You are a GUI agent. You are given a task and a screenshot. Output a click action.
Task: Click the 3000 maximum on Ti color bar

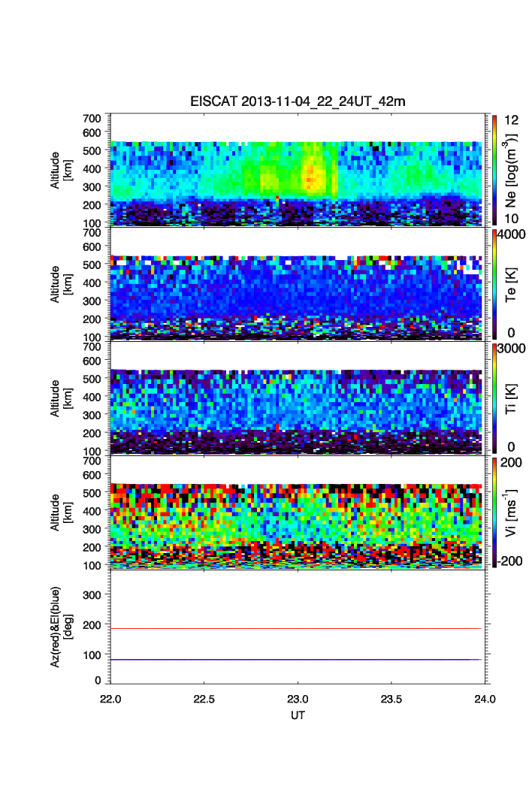[x=512, y=348]
